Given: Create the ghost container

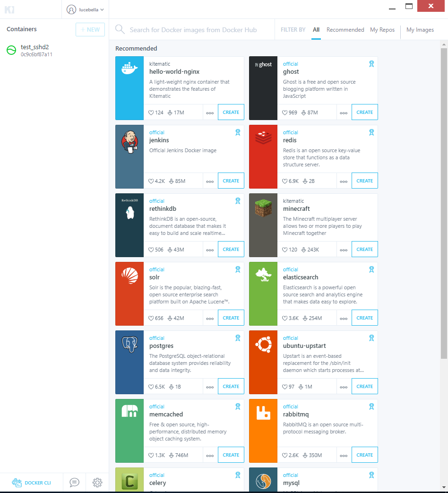Looking at the screenshot, I should point(365,112).
